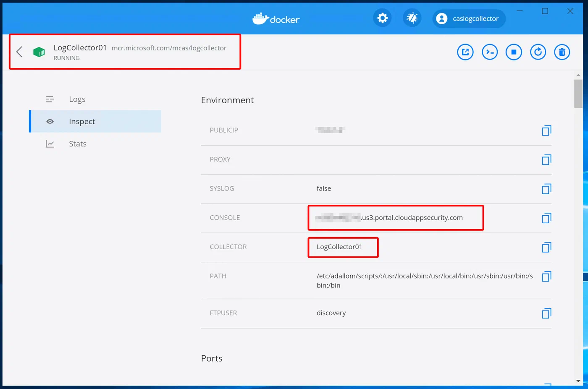The width and height of the screenshot is (588, 389).
Task: Open the Stats tab
Action: 96,144
